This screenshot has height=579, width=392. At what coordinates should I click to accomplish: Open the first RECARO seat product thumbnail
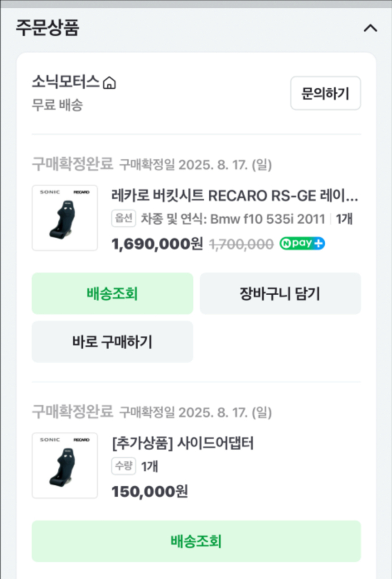coord(64,218)
